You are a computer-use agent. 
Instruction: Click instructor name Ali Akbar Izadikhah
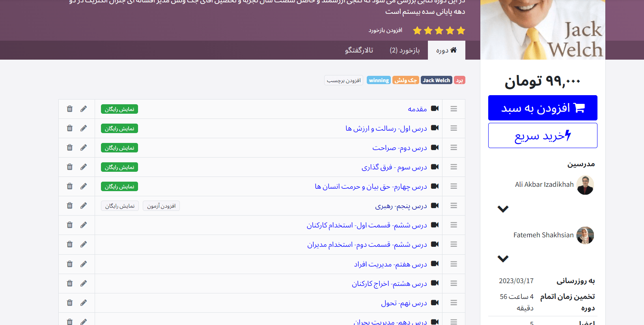click(x=544, y=184)
